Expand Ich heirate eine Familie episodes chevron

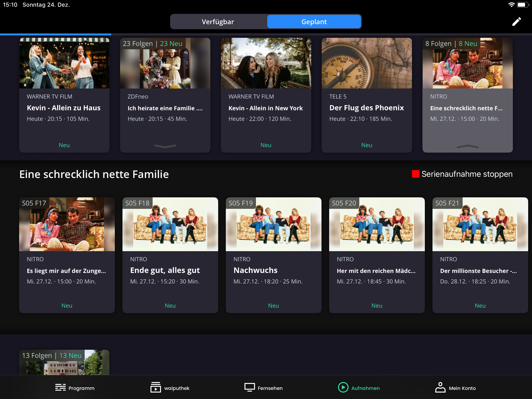point(165,146)
